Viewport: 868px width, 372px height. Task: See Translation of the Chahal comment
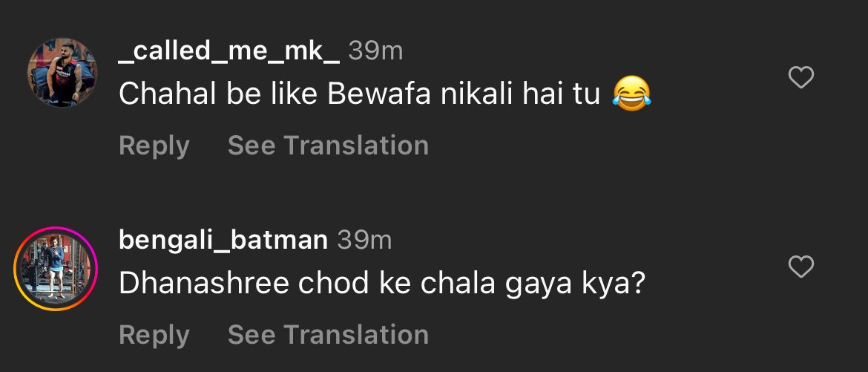[328, 146]
